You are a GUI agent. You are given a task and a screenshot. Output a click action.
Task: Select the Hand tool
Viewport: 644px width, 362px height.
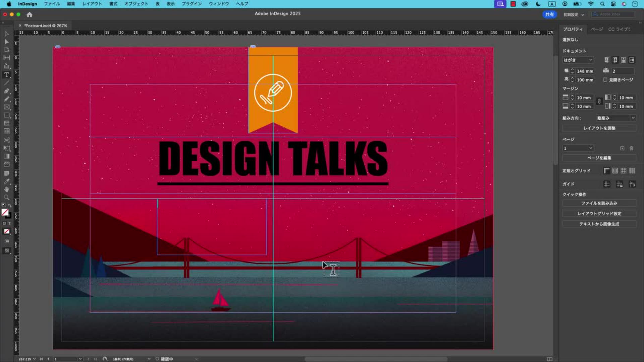(x=6, y=189)
